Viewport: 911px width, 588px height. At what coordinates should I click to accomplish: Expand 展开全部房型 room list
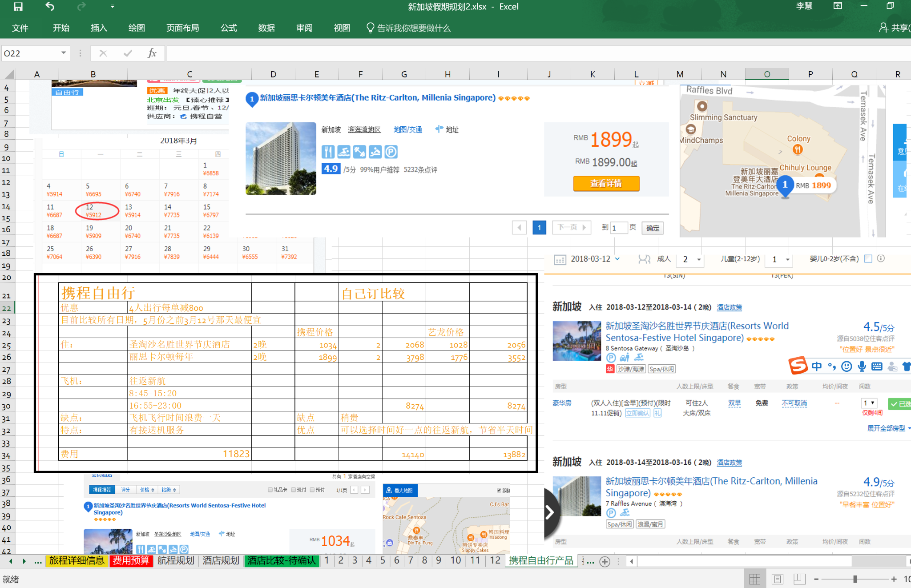coord(888,428)
